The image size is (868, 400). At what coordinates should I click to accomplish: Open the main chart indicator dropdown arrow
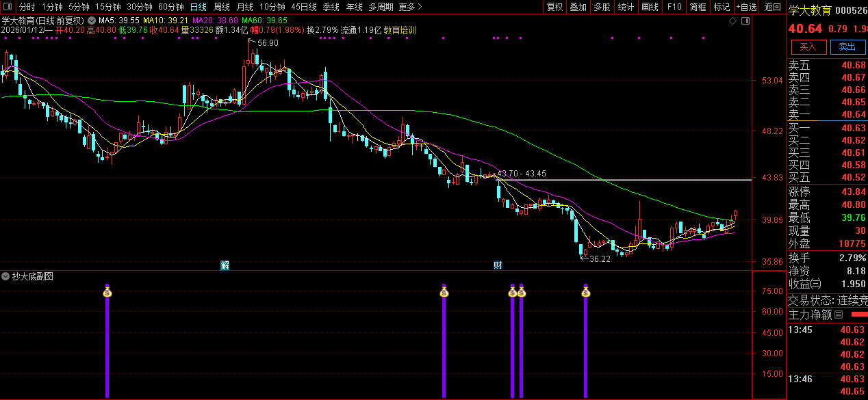pyautogui.click(x=92, y=21)
